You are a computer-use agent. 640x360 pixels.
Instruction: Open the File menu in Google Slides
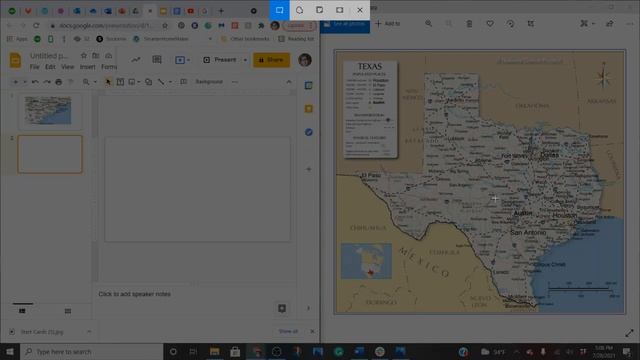point(35,67)
